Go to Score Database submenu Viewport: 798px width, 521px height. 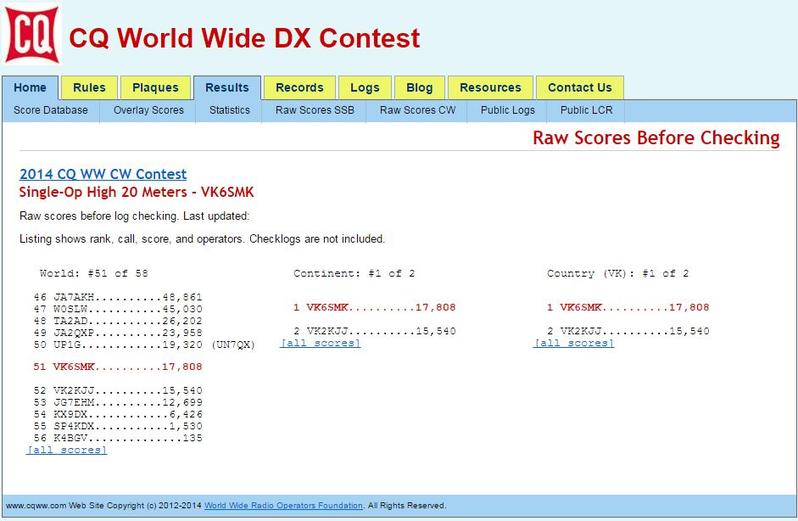[50, 110]
